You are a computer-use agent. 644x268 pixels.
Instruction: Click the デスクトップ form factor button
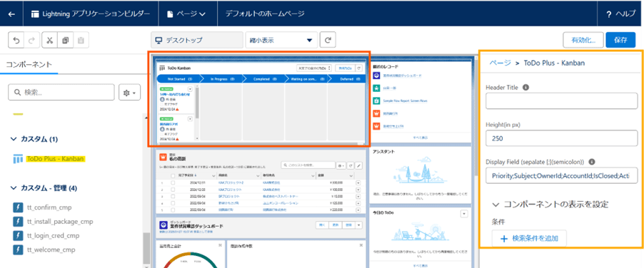197,40
